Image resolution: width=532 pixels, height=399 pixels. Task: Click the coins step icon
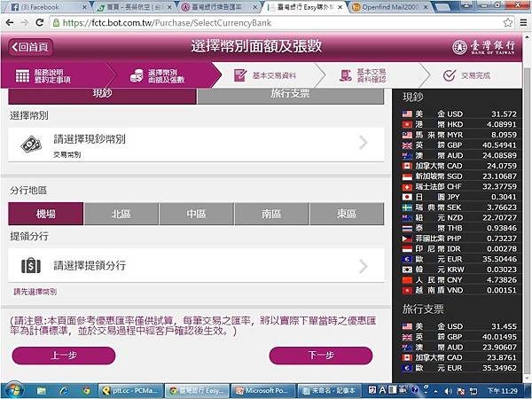[x=137, y=75]
